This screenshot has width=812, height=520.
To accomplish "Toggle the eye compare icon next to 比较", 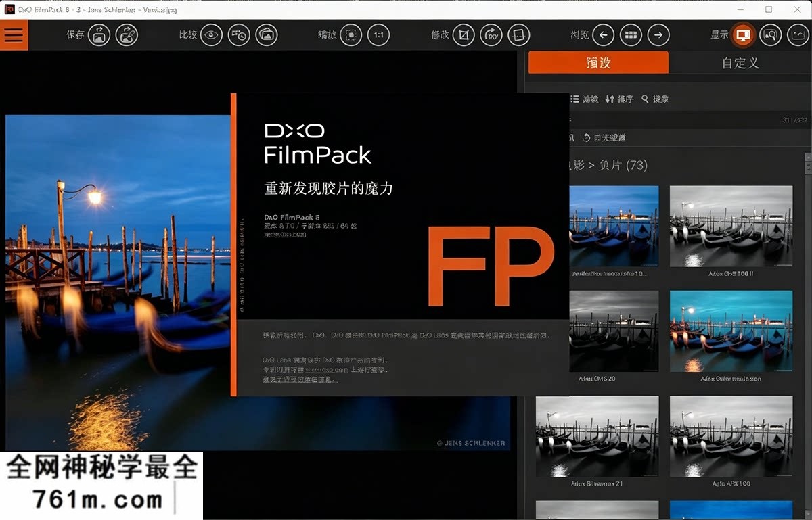I will click(211, 35).
